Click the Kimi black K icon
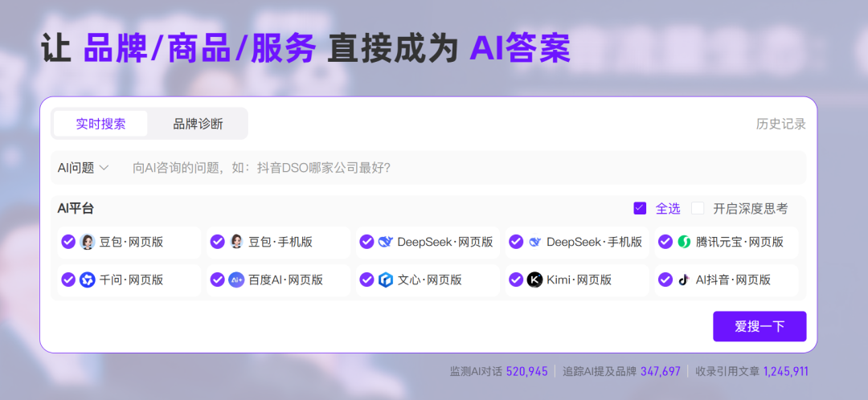This screenshot has width=868, height=400. (x=535, y=280)
